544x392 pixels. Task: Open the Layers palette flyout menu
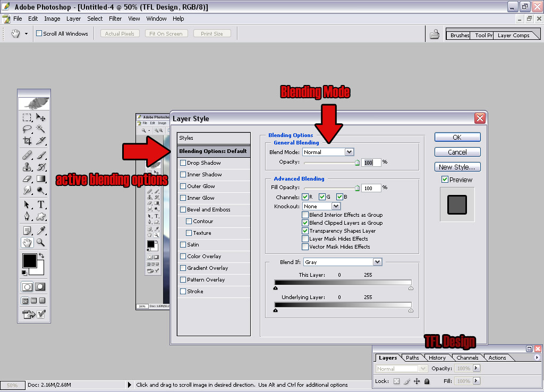[537, 357]
